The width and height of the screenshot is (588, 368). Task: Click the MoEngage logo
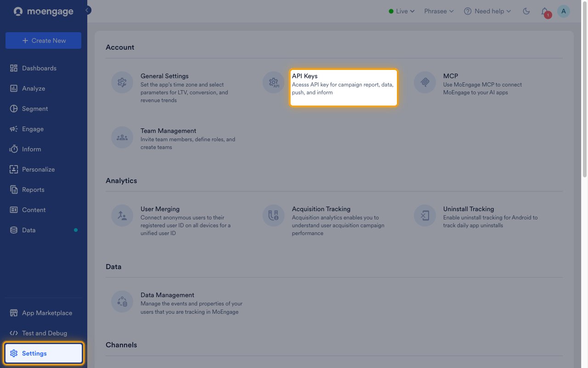pyautogui.click(x=43, y=11)
